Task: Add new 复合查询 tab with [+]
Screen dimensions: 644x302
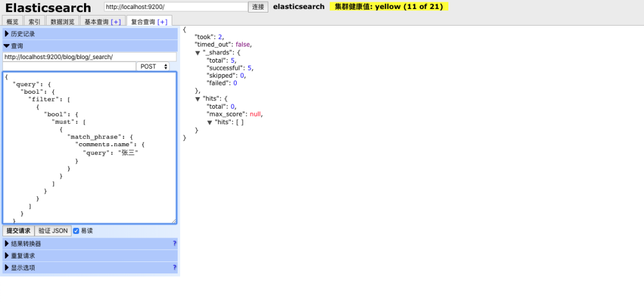Action: 163,21
